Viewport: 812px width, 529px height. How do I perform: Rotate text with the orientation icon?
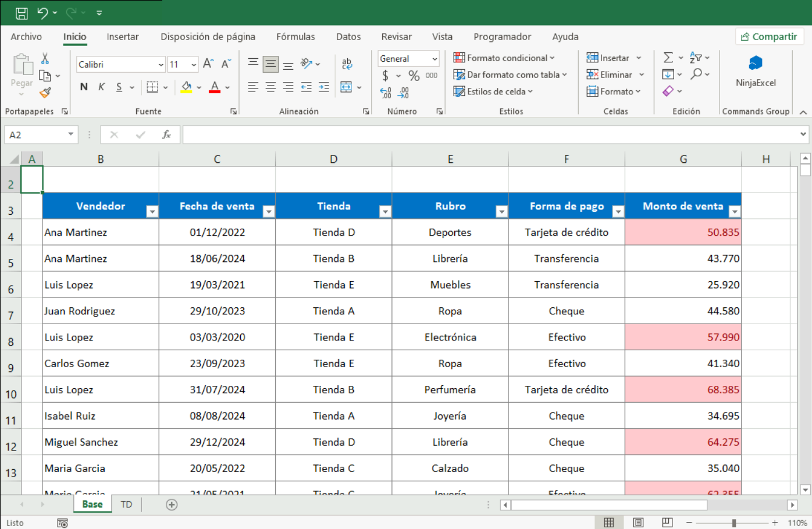307,63
